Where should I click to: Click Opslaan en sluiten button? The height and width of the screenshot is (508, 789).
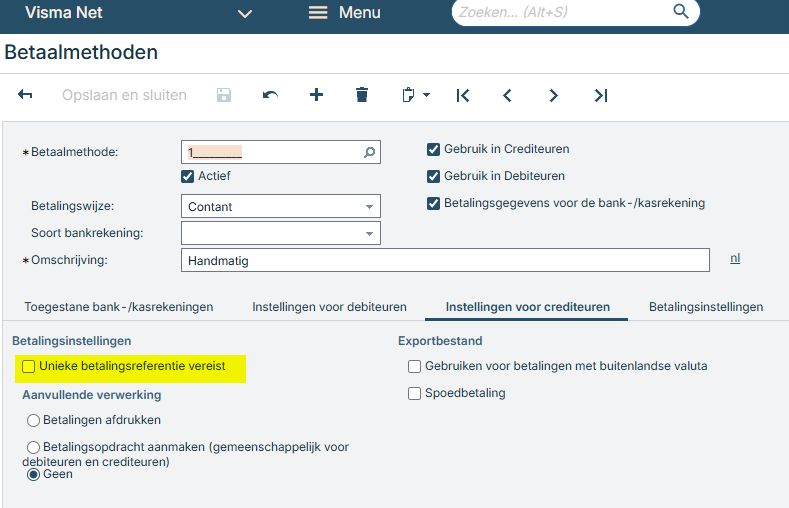(x=124, y=95)
